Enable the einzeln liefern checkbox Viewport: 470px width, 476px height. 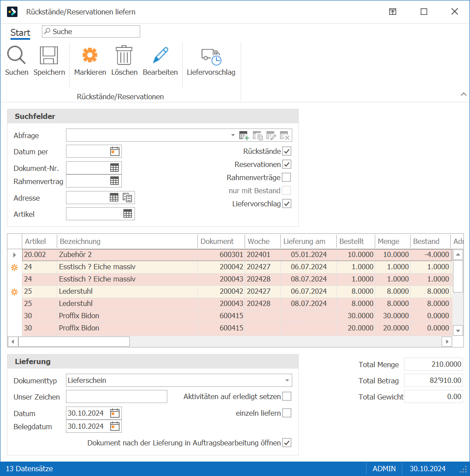pyautogui.click(x=287, y=413)
